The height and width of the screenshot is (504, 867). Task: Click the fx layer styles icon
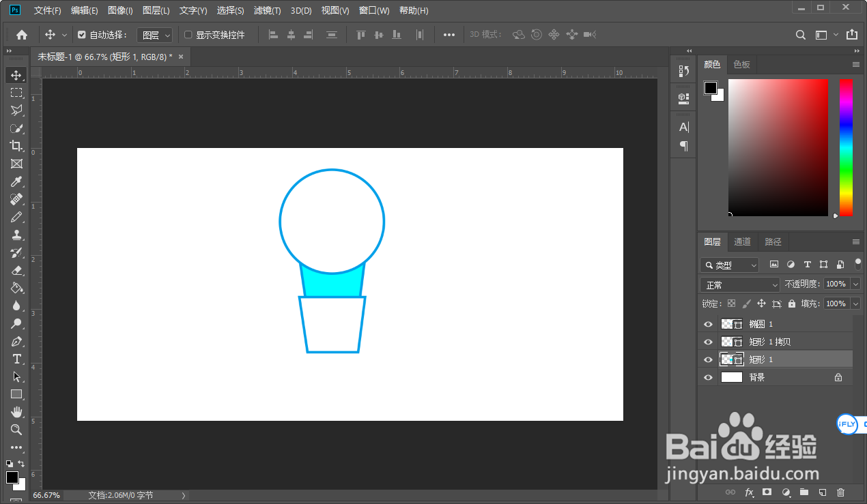749,492
